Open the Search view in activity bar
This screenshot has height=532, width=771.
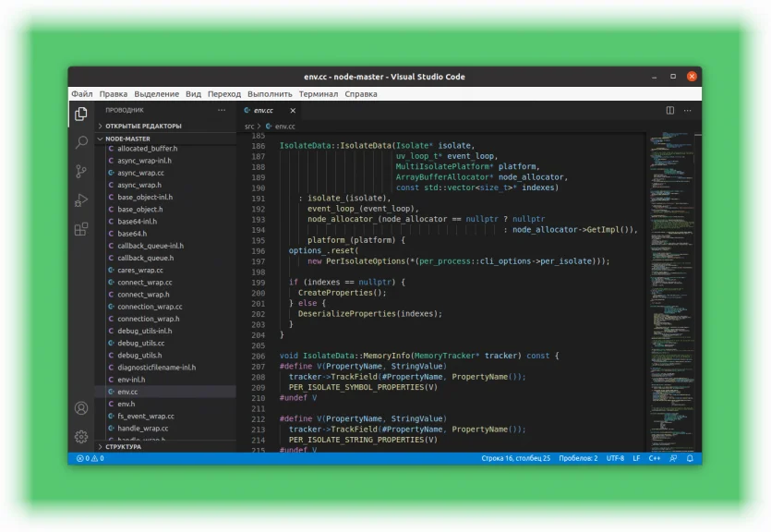pyautogui.click(x=81, y=142)
